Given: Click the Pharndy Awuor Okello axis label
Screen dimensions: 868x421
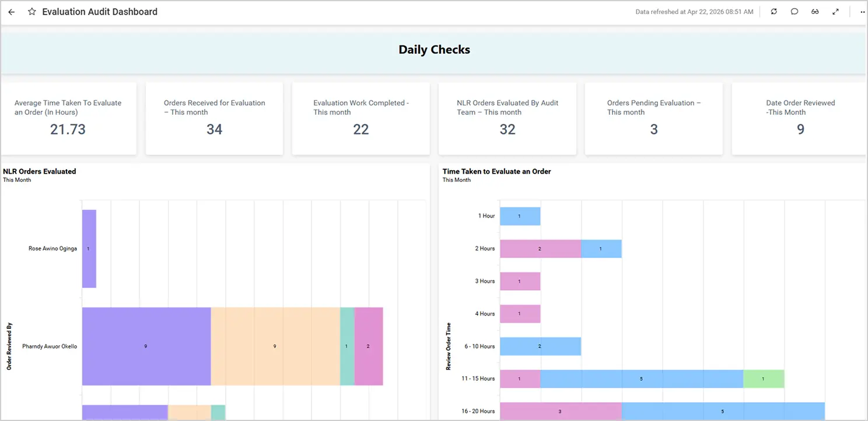Looking at the screenshot, I should pyautogui.click(x=50, y=346).
